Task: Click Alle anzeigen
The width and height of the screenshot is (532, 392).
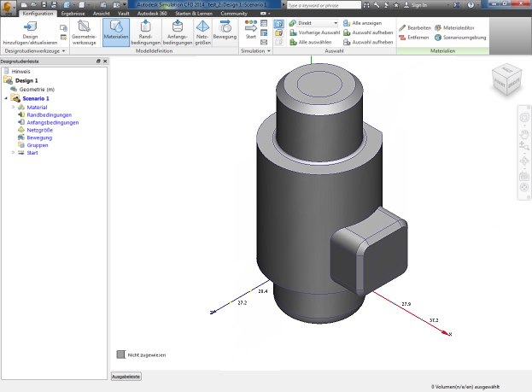Action: tap(362, 23)
